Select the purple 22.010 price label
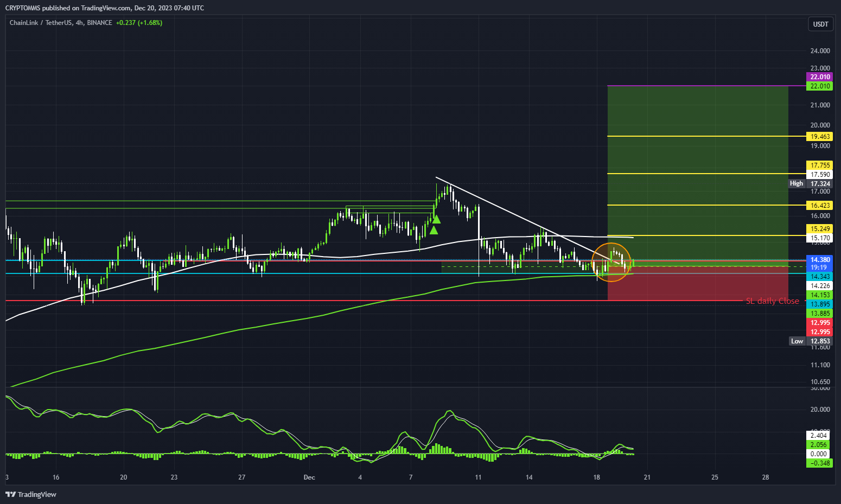841x504 pixels. [820, 77]
